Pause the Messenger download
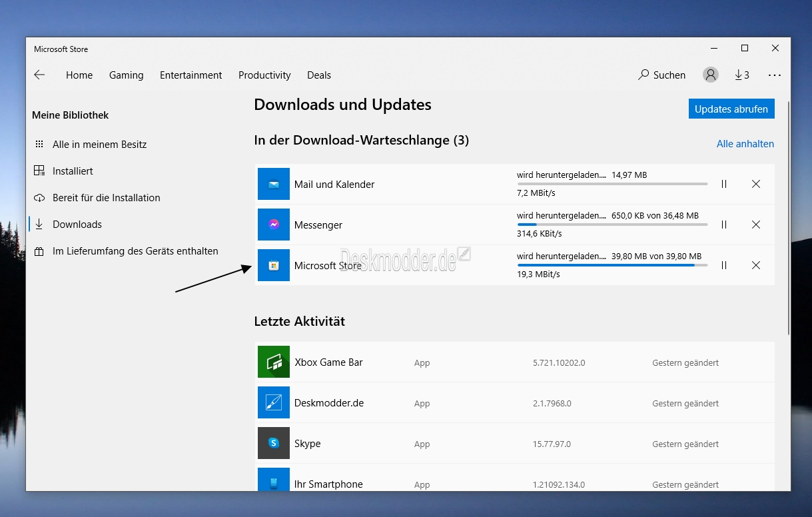Image resolution: width=812 pixels, height=517 pixels. point(724,225)
